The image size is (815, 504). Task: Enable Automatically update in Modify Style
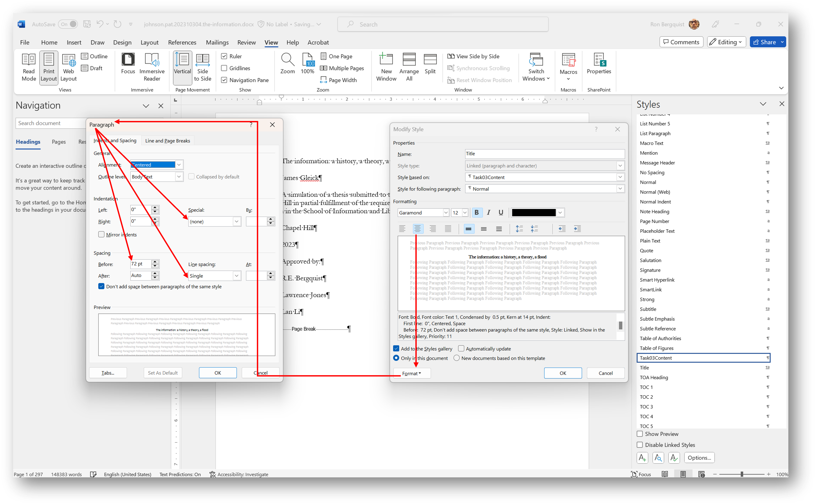[461, 348]
